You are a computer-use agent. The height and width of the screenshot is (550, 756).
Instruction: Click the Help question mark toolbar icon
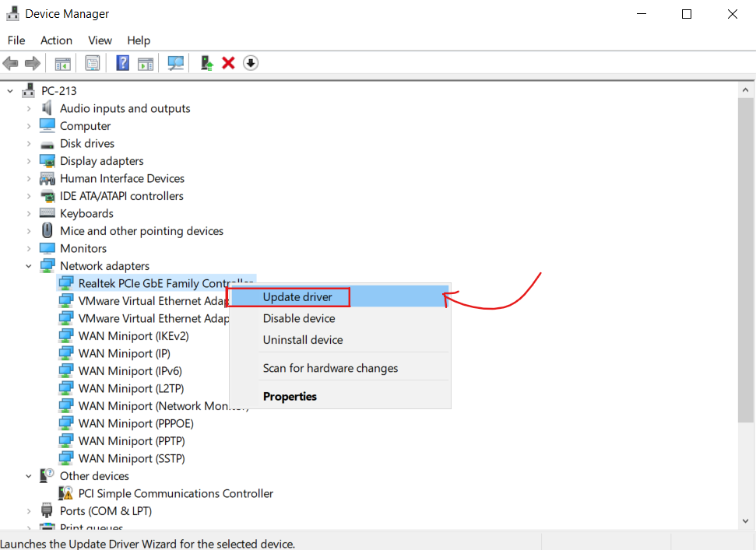(x=122, y=63)
